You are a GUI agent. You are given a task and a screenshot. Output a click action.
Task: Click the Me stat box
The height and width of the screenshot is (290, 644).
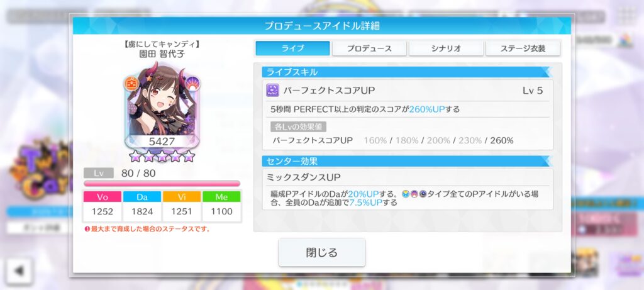[221, 206]
